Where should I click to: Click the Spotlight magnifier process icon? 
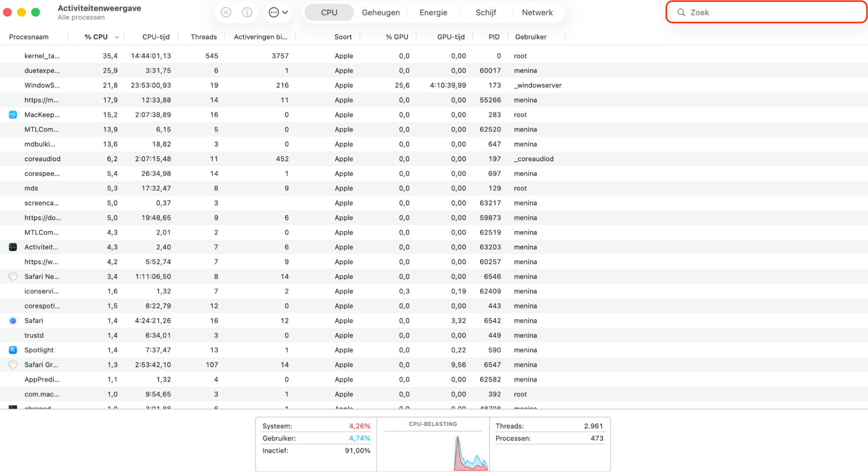point(13,350)
